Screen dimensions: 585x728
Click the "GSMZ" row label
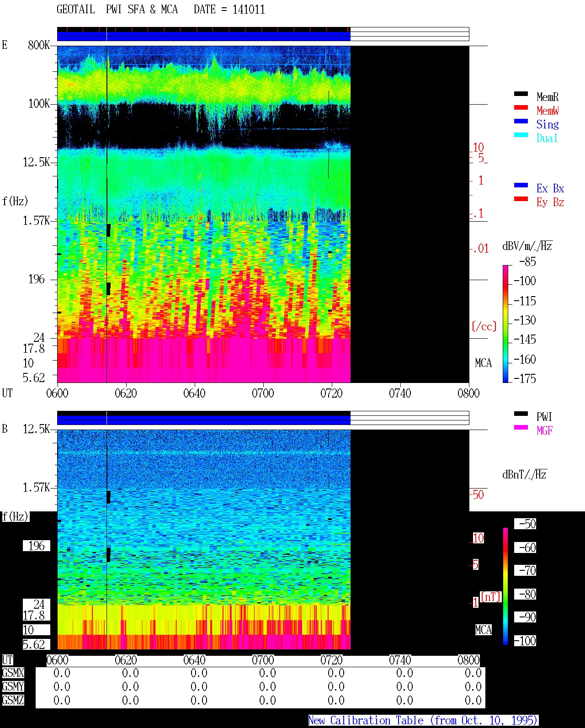(x=13, y=700)
